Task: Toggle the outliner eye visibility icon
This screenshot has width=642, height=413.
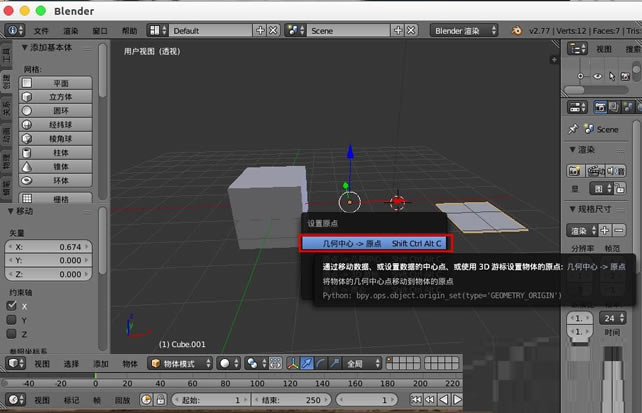Action: pos(597,76)
